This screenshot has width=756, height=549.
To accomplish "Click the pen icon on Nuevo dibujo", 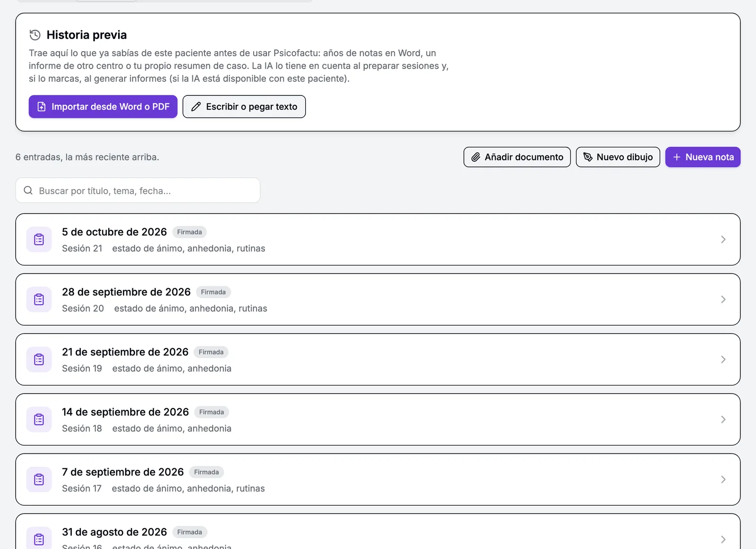I will (588, 157).
